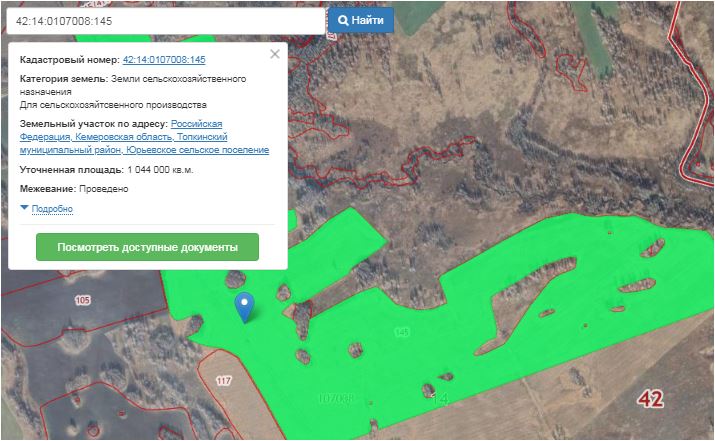Click the magnifier icon in search button
This screenshot has height=441, width=715.
[x=344, y=20]
